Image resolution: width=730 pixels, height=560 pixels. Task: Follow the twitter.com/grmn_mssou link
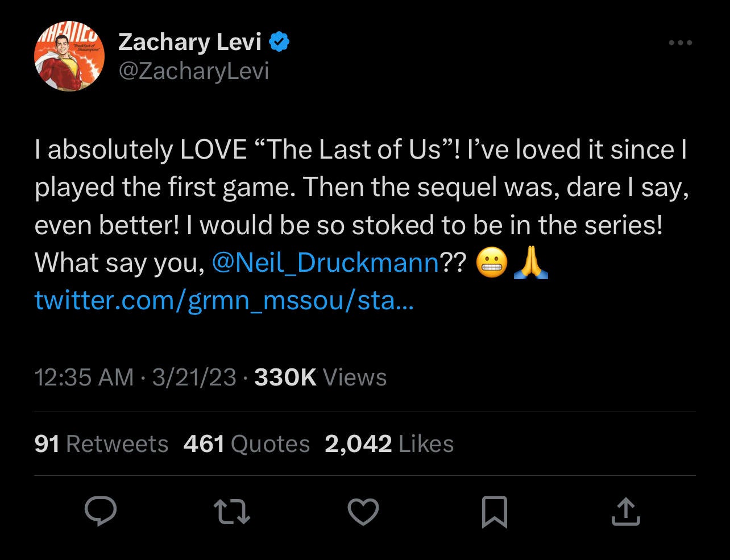224,300
